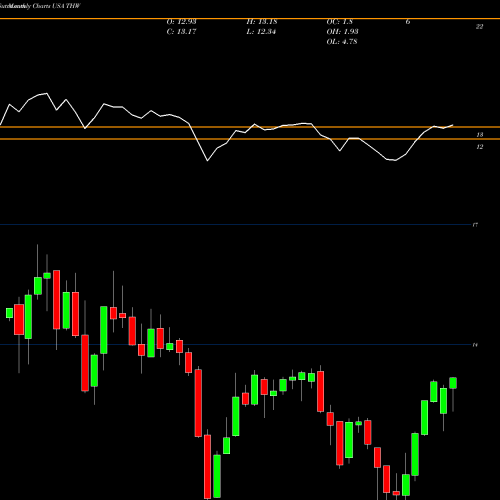Click the "17" price level label
Viewport: 500px width, 500px height.
475,225
